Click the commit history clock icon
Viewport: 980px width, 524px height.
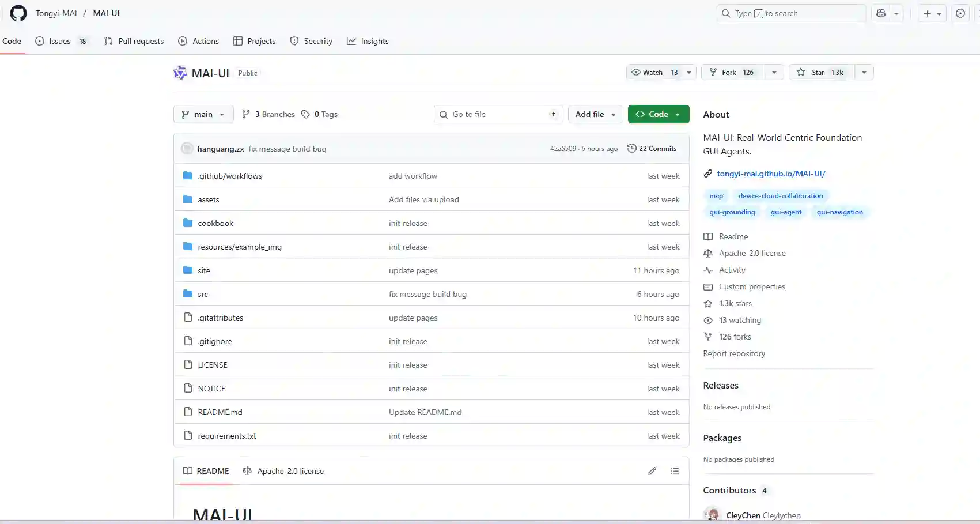coord(631,149)
